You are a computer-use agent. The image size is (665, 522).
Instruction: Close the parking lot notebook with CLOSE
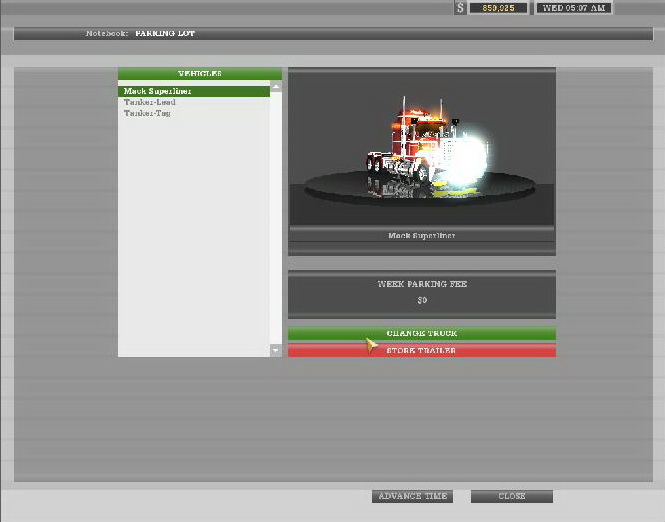[x=511, y=497]
